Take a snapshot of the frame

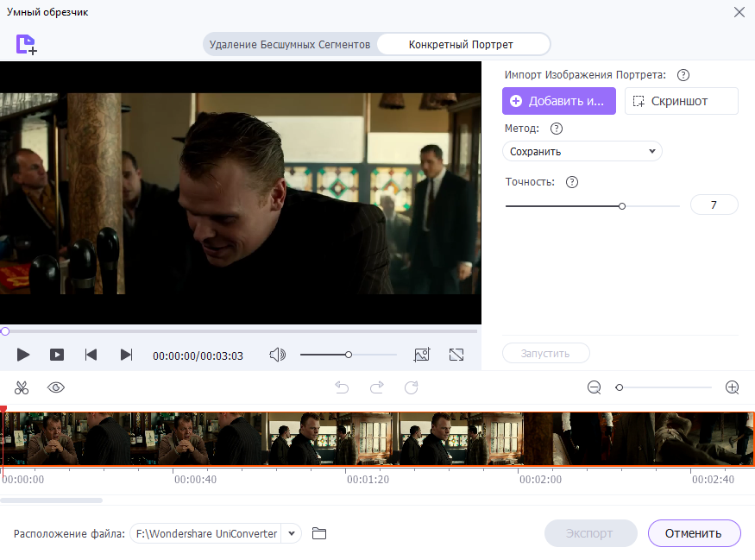422,355
